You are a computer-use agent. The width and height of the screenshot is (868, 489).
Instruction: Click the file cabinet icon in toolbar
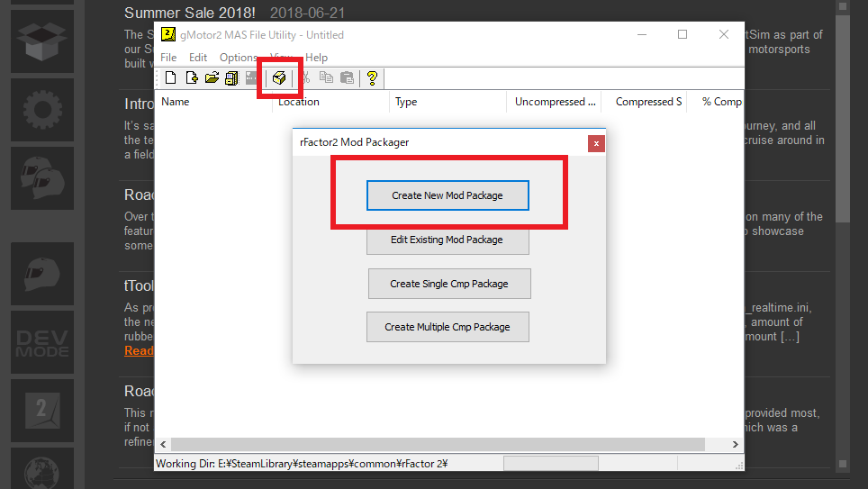(231, 78)
